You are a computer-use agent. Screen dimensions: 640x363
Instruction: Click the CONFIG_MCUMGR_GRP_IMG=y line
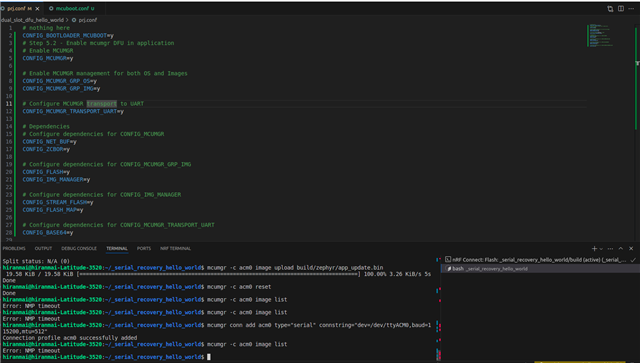tap(61, 89)
